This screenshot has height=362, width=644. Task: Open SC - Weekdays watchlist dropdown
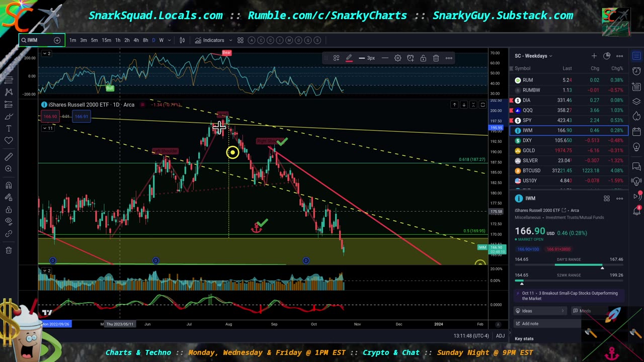pos(533,56)
